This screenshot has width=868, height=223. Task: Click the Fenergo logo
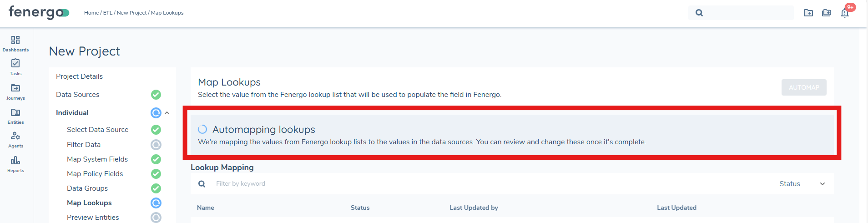[x=39, y=12]
